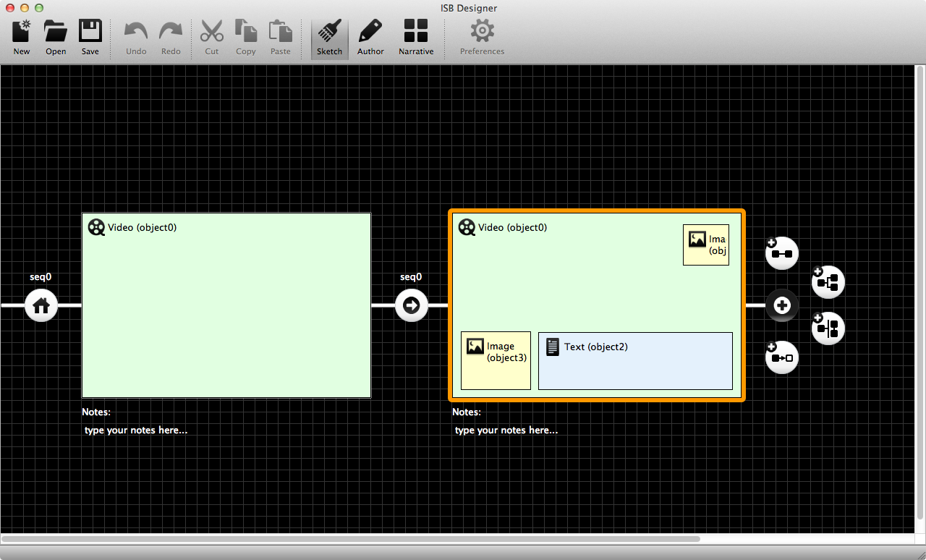Click the Copy icon in the toolbar
This screenshot has height=560, width=926.
[246, 31]
